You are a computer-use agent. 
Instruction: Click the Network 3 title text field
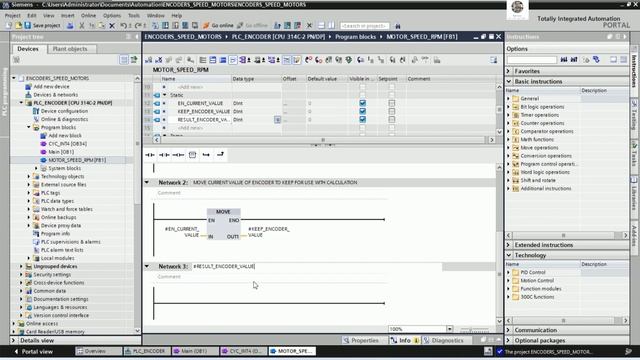tap(317, 266)
